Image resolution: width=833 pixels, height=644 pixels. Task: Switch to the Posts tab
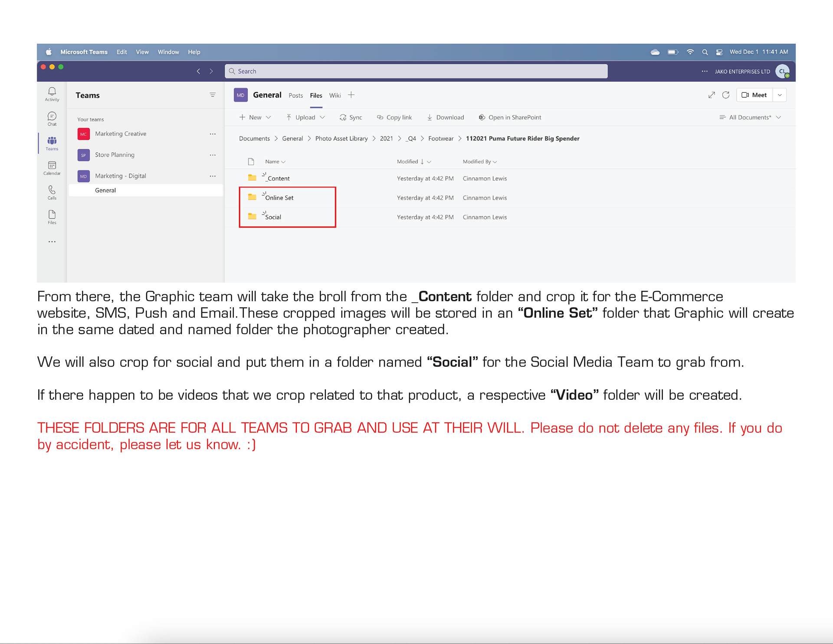(x=296, y=95)
